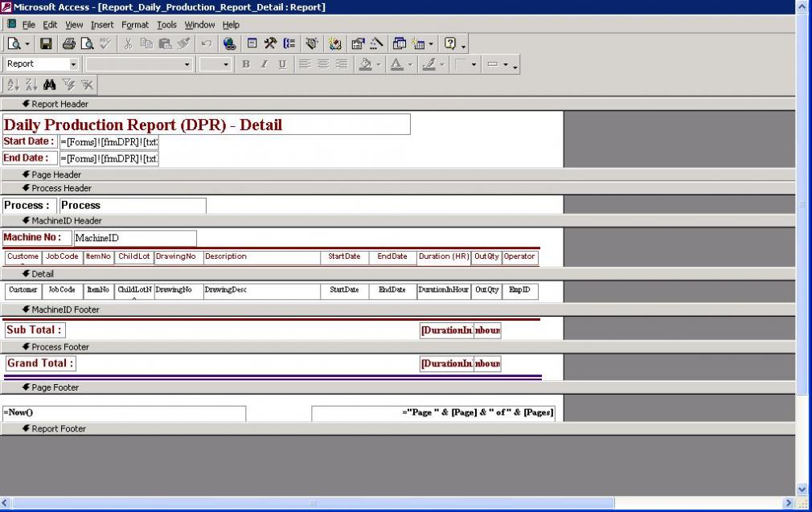Click the Spelling check icon
The image size is (812, 512).
coord(105,44)
